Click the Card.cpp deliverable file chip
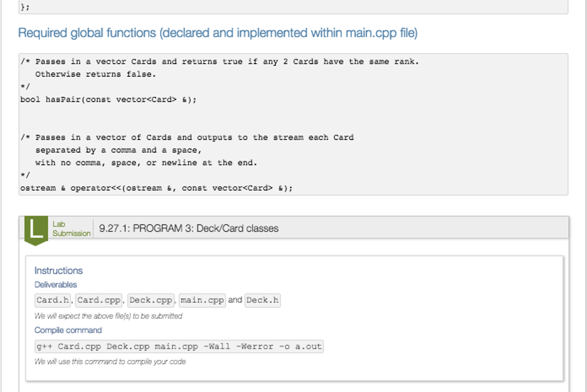This screenshot has width=587, height=392. click(99, 300)
